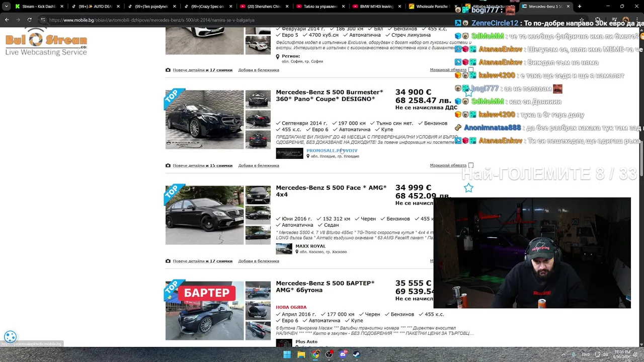Tick Маркирай обявата for S 500 Burmester

click(471, 165)
